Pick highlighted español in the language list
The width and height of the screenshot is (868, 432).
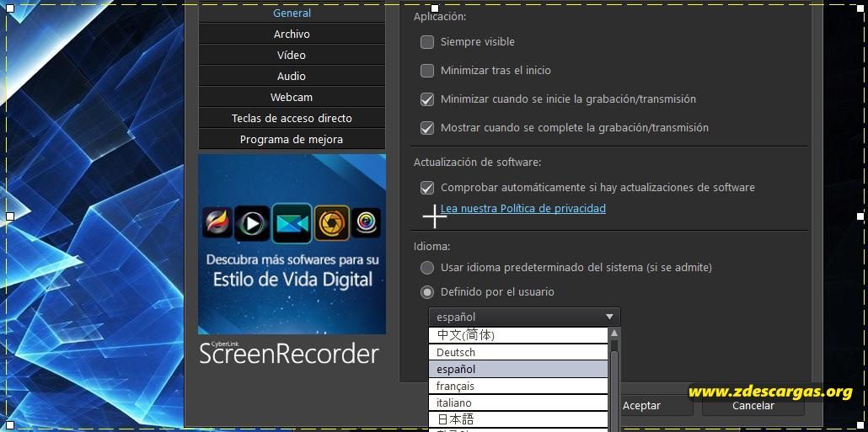point(519,369)
